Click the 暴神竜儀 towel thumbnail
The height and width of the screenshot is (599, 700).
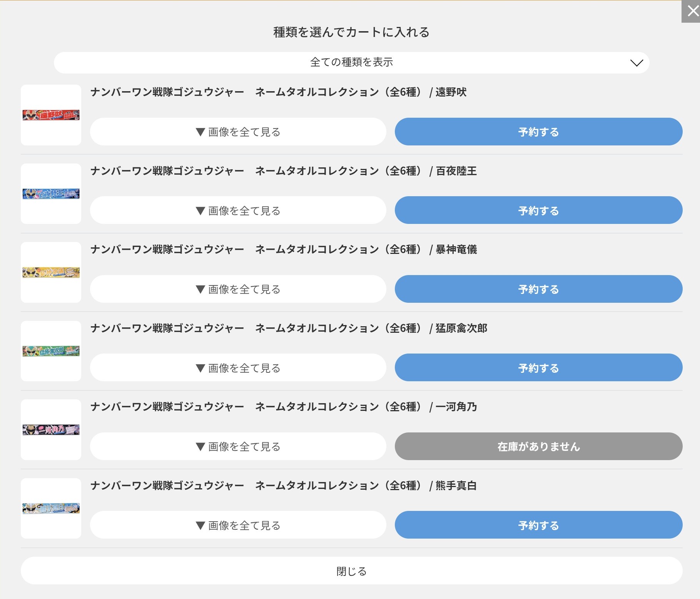[51, 272]
